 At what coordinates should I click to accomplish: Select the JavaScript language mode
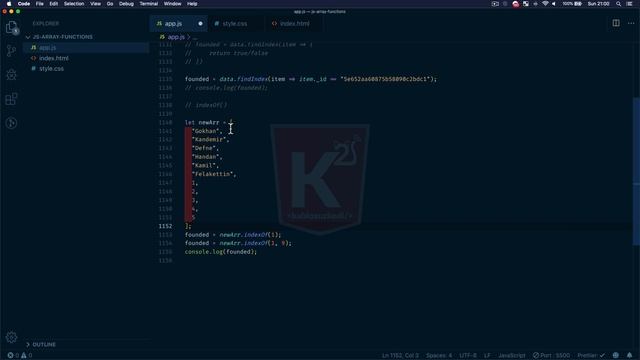tap(511, 355)
